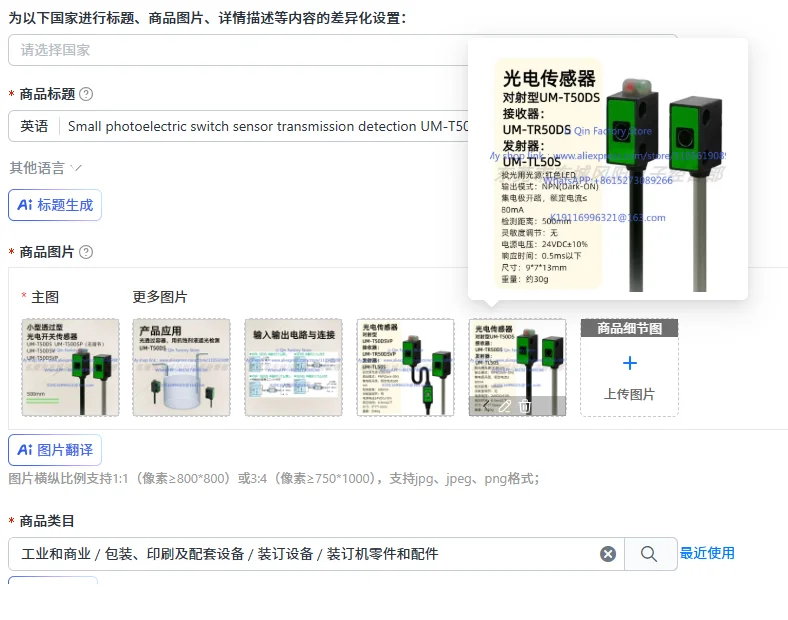Click the AI 图片翻译 button
788x620 pixels.
point(55,450)
